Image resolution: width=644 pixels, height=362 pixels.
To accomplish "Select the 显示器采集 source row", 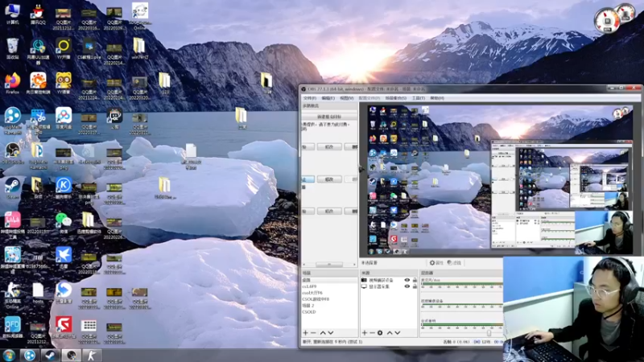I will point(389,286).
